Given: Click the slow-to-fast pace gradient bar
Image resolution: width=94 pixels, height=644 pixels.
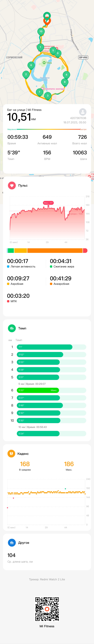Looking at the screenshot, I should point(47,130).
